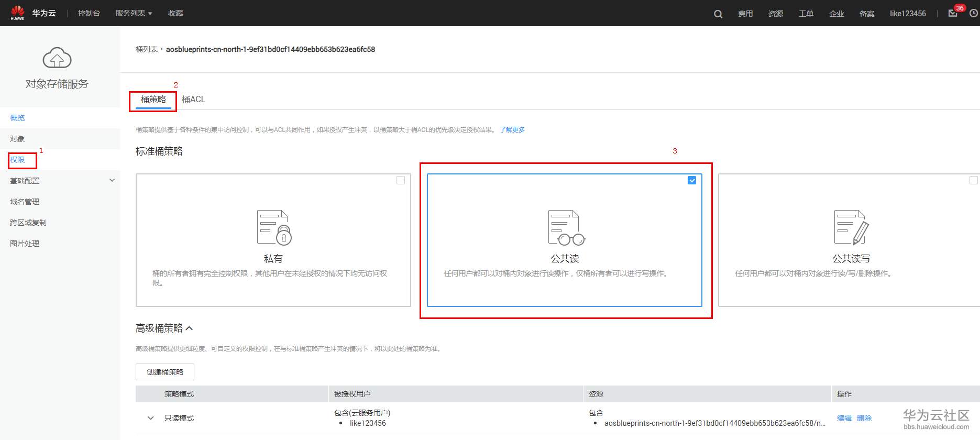This screenshot has height=440, width=980.
Task: Open 收藏 in the top bar
Action: 175,13
